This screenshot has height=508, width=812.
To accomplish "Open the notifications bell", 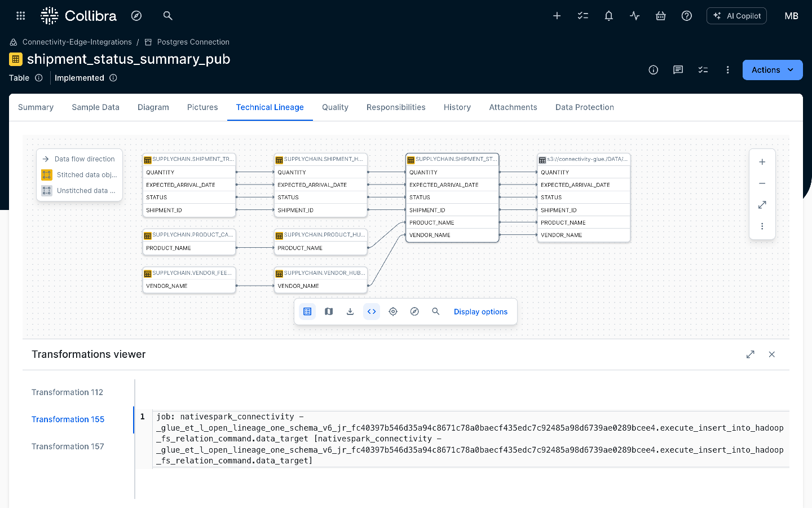I will click(608, 16).
